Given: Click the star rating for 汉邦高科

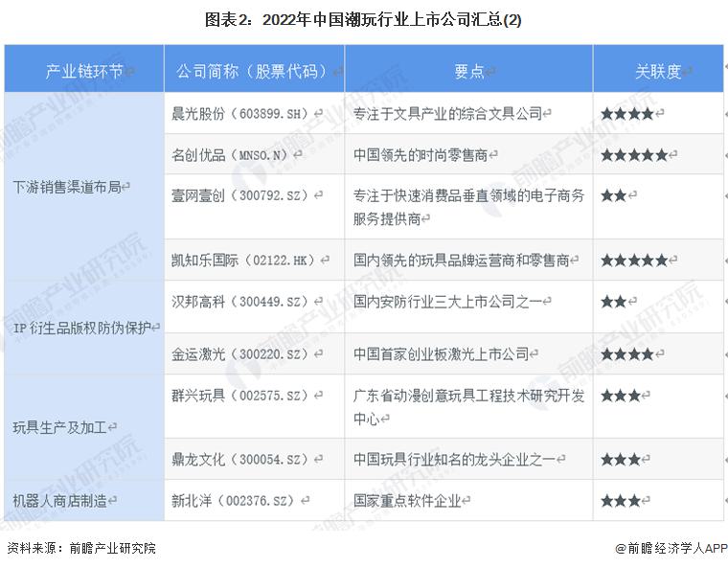Looking at the screenshot, I should pos(614,301).
